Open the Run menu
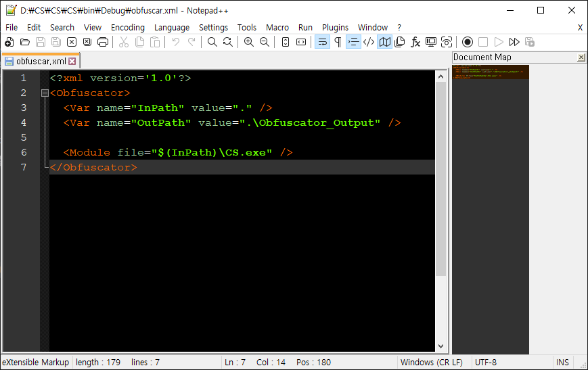The image size is (588, 370). pyautogui.click(x=305, y=27)
